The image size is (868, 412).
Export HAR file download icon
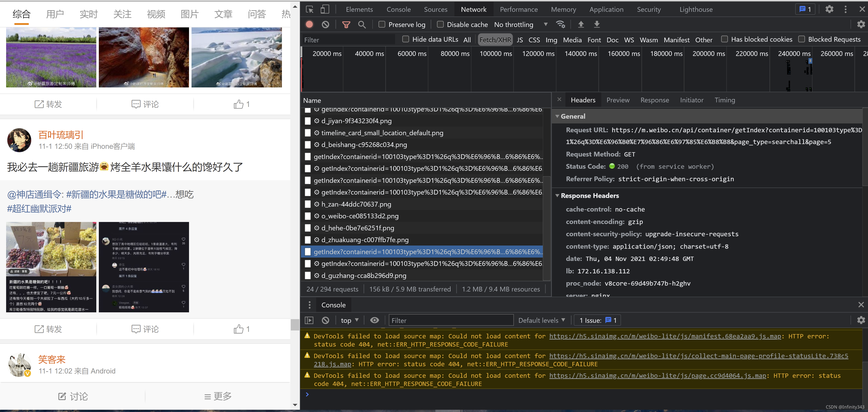[x=597, y=24]
